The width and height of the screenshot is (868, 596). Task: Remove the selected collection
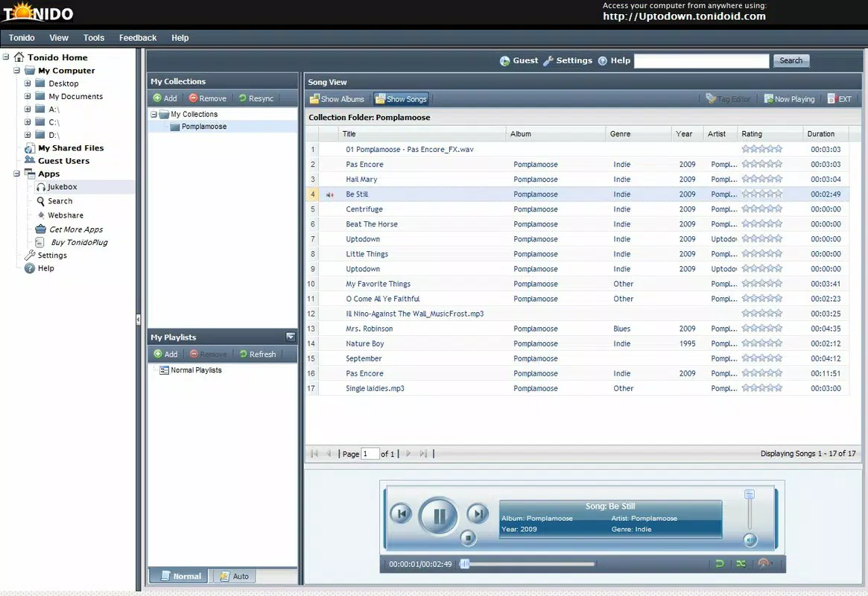pos(208,98)
